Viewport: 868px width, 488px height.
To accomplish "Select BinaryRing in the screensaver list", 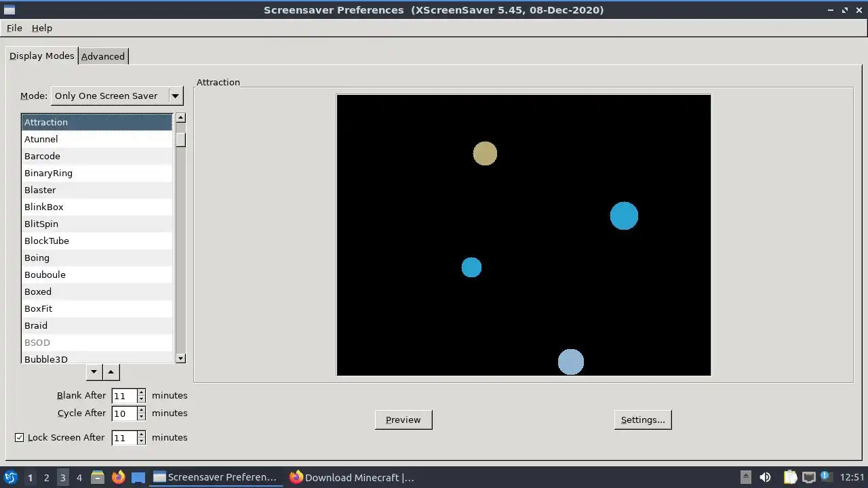I will [x=97, y=173].
